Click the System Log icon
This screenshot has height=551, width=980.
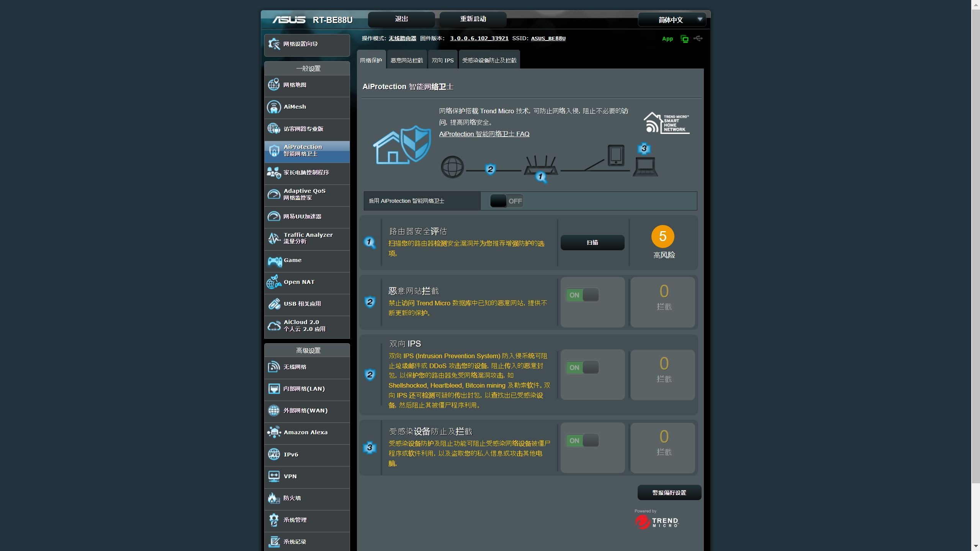[x=274, y=541]
